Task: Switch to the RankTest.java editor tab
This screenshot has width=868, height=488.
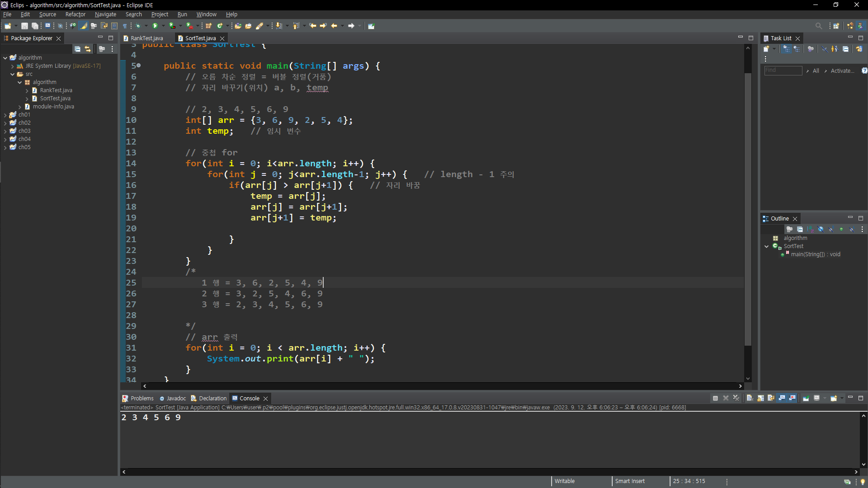Action: (146, 38)
